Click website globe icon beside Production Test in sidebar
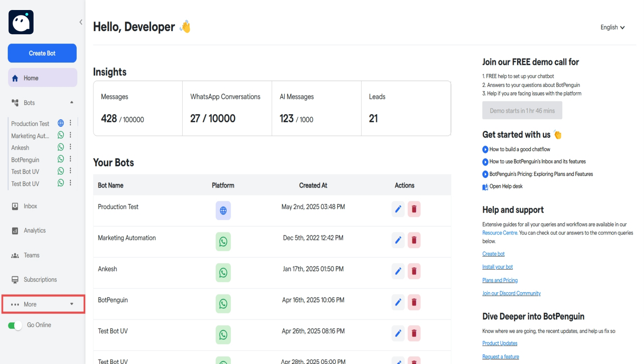The image size is (644, 364). point(61,123)
